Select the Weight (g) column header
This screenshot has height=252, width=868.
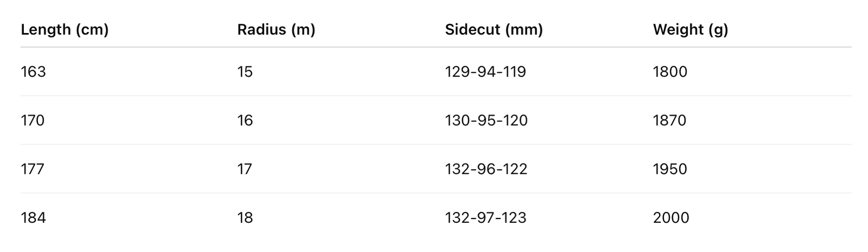coord(691,30)
